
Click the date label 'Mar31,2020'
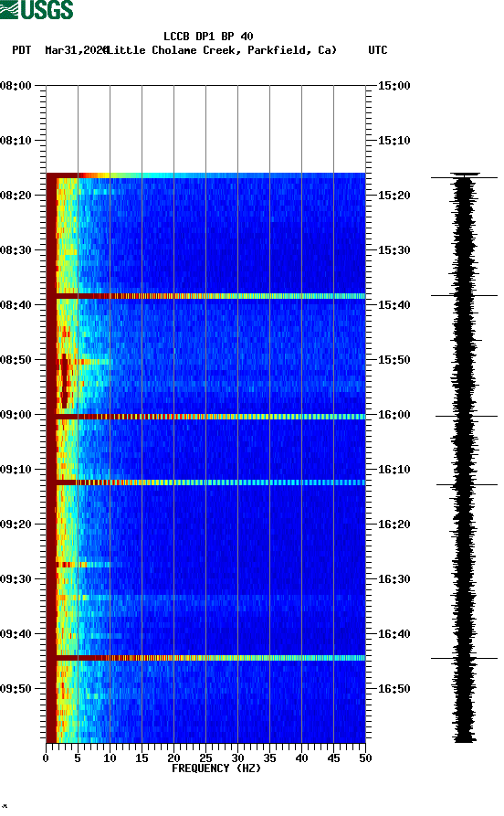pos(76,50)
